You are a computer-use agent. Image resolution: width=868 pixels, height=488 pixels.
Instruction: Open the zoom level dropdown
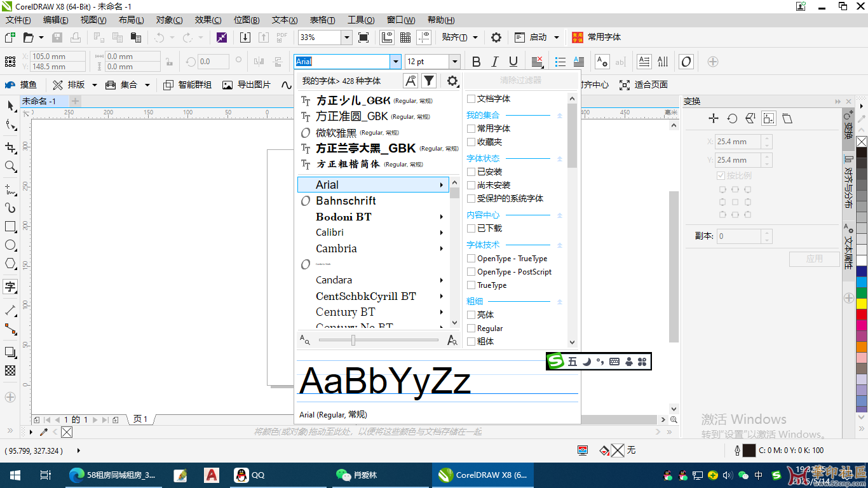tap(347, 37)
